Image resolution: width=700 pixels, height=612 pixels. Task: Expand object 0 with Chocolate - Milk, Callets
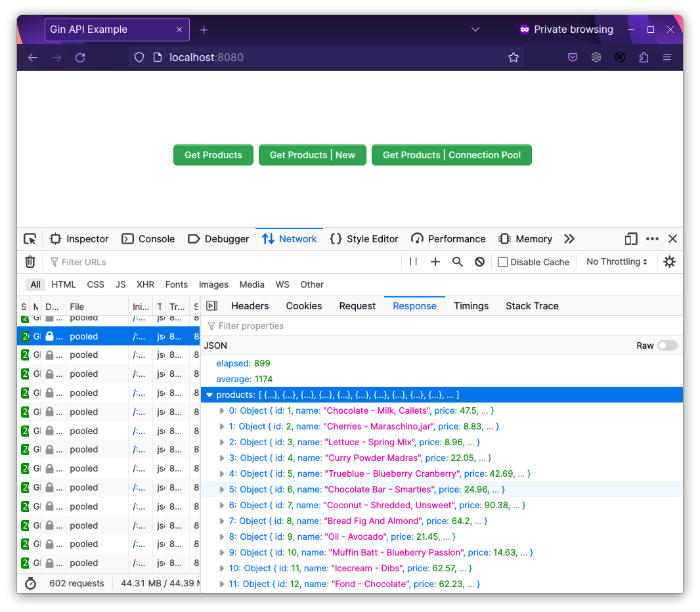click(222, 410)
